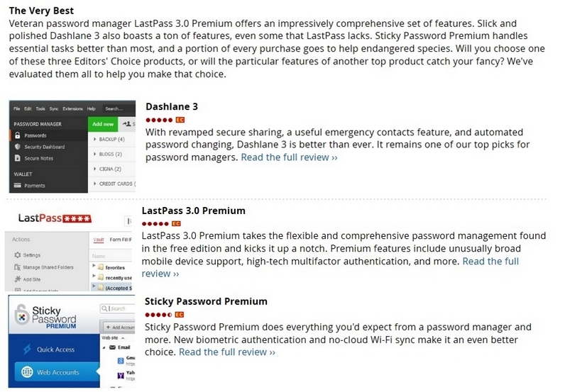Click the Sticky Password padlock logo
The height and width of the screenshot is (392, 582).
22,315
